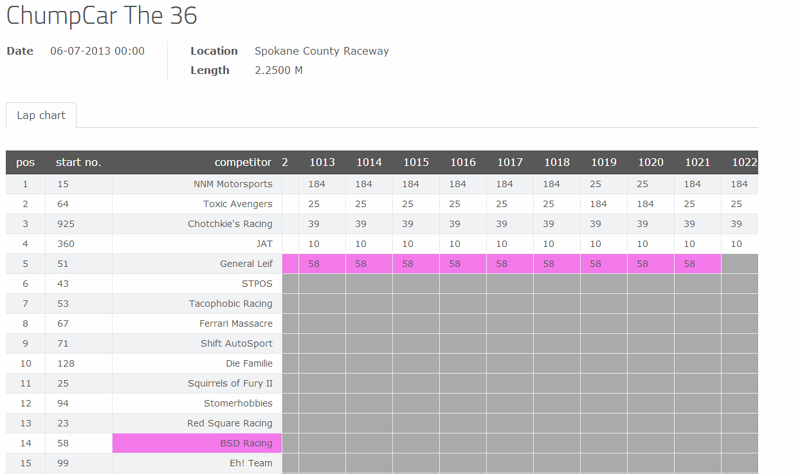Click the 'start no.' column header
The image size is (800, 474).
(78, 162)
